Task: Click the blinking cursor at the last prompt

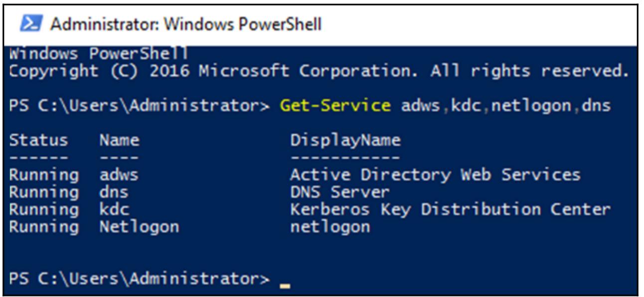Action: click(285, 287)
